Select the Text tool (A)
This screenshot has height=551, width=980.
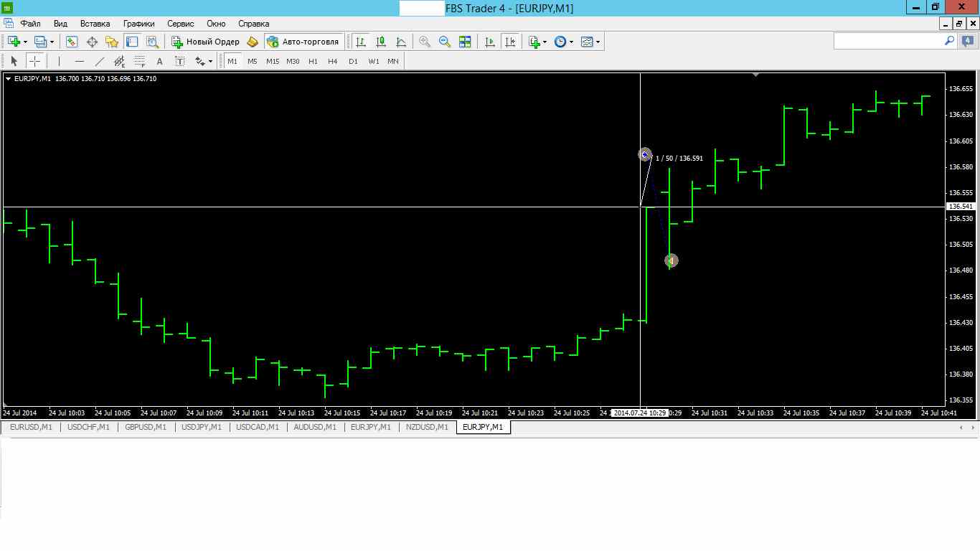159,61
